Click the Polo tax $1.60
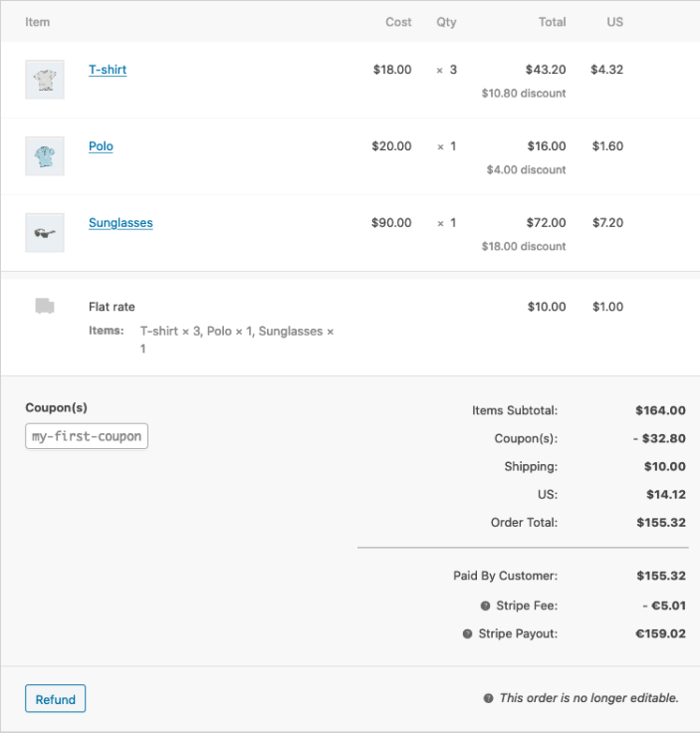700x733 pixels. (607, 146)
